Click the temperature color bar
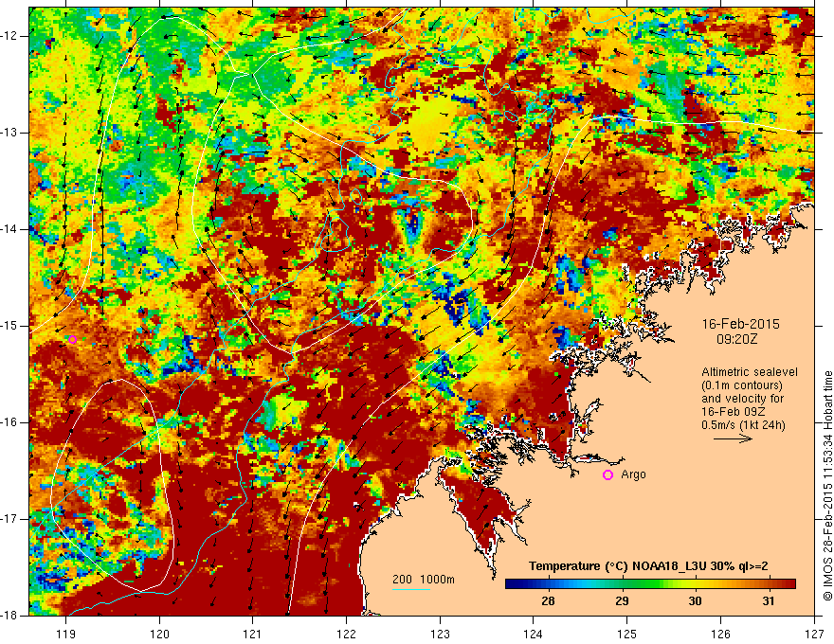The width and height of the screenshot is (834, 644). click(x=650, y=583)
